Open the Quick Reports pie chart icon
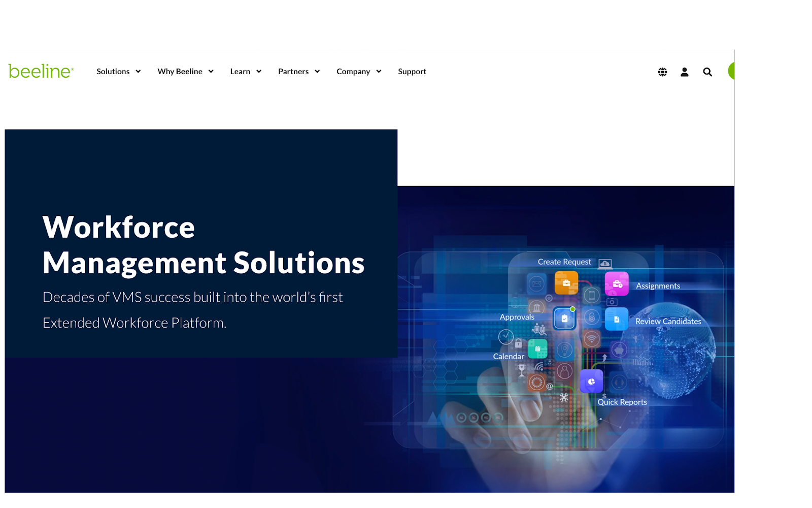 coord(591,381)
